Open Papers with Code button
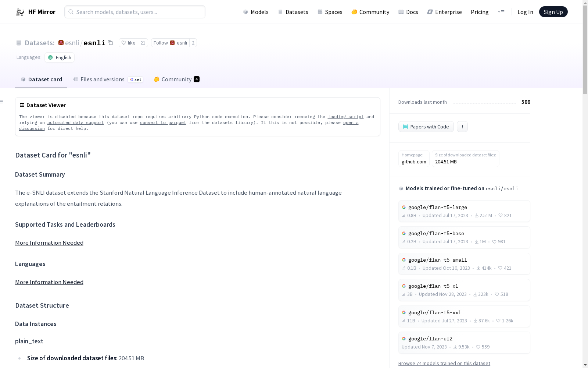 (x=426, y=127)
